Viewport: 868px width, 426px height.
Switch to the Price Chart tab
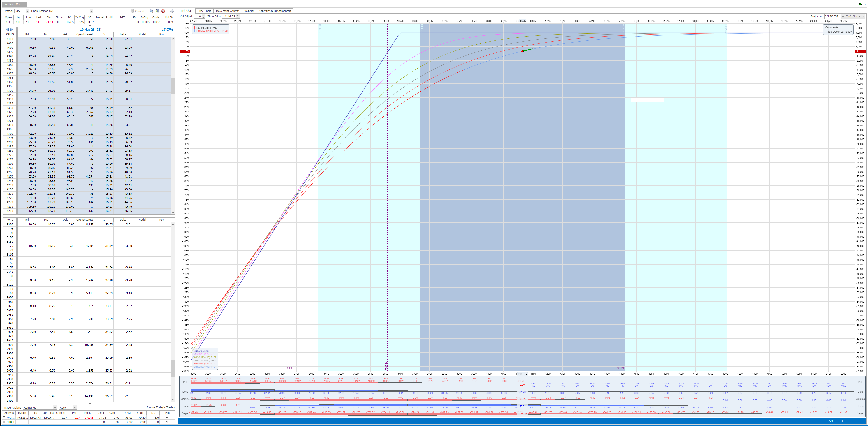coord(204,11)
